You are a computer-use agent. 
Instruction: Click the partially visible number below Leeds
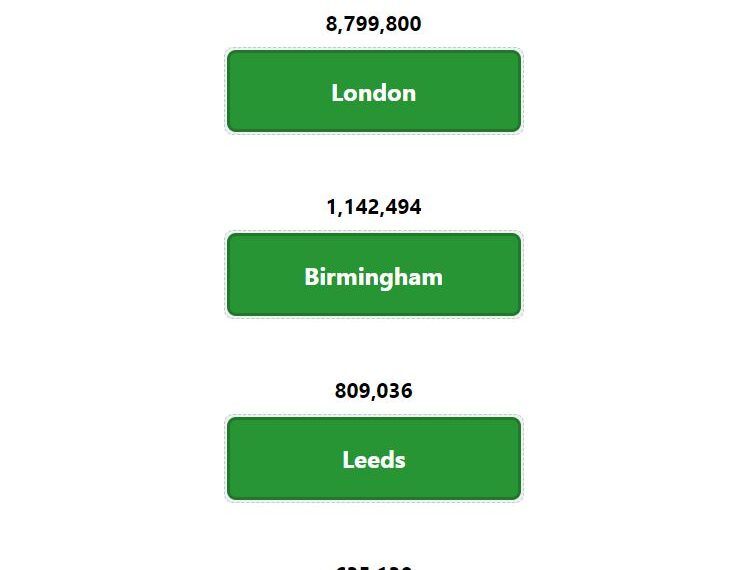point(374,568)
